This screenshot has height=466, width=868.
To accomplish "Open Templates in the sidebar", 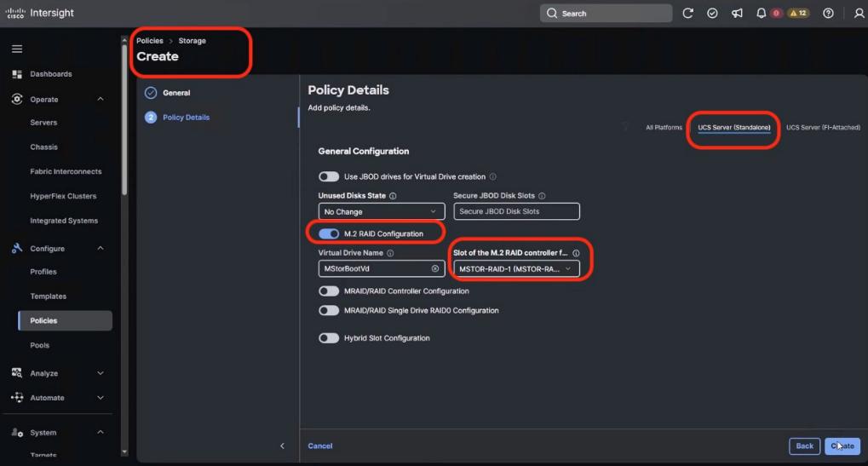I will tap(49, 296).
